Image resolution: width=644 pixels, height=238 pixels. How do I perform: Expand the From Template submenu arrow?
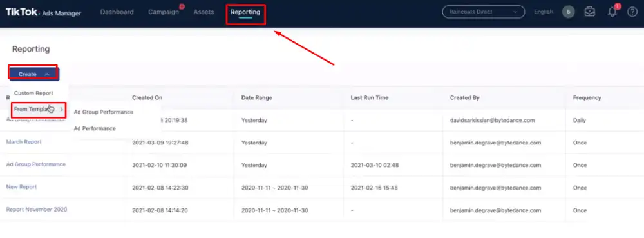(x=62, y=110)
